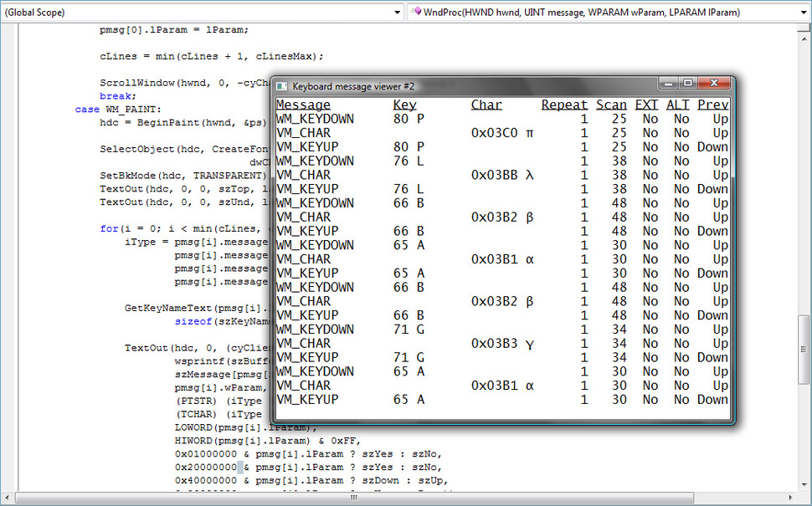
Task: Click the char value 0x03BB λ
Action: coord(502,175)
